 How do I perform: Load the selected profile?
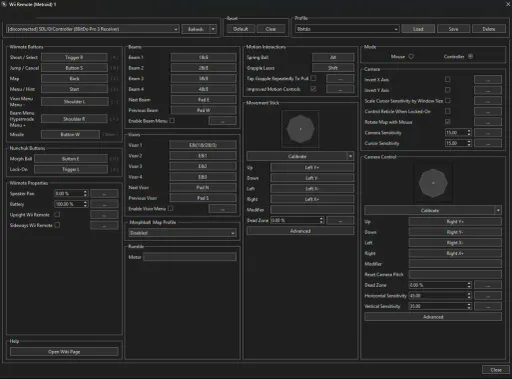tap(418, 29)
